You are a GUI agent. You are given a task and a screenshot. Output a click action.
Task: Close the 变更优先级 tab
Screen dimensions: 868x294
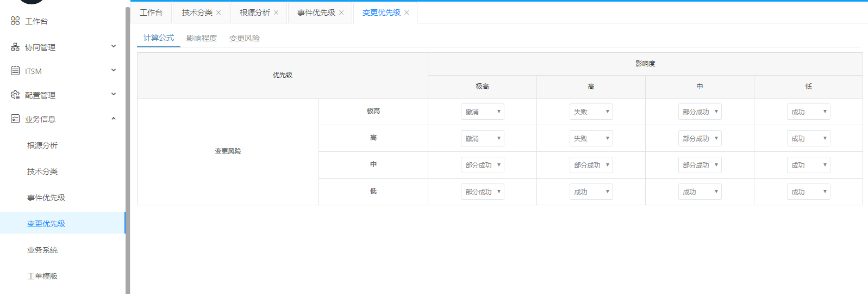pyautogui.click(x=407, y=13)
